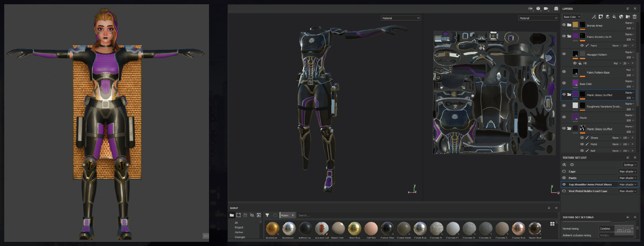Screen dimensions: 644x246
Task: Click the Shelf folder icon to show categories
Action: (232, 215)
